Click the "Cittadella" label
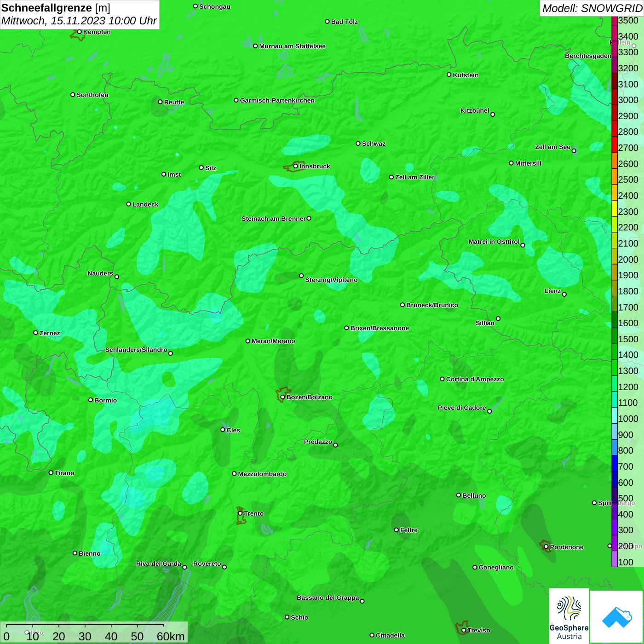 tap(390, 635)
